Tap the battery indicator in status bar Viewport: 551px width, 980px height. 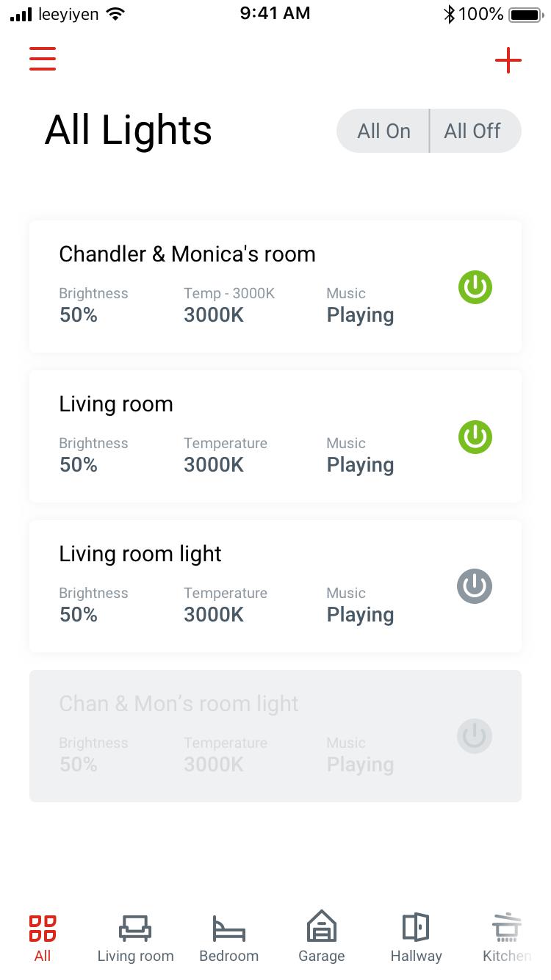pyautogui.click(x=525, y=14)
